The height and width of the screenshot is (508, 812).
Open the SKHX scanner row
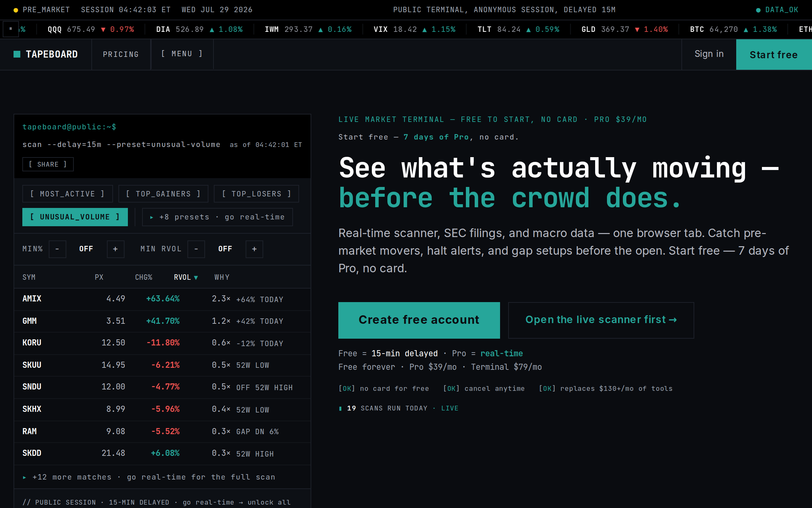[x=162, y=410]
